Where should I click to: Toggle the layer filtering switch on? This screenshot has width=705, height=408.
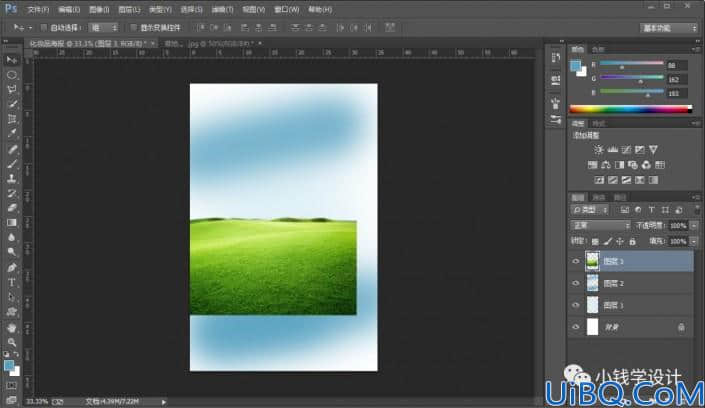[696, 210]
